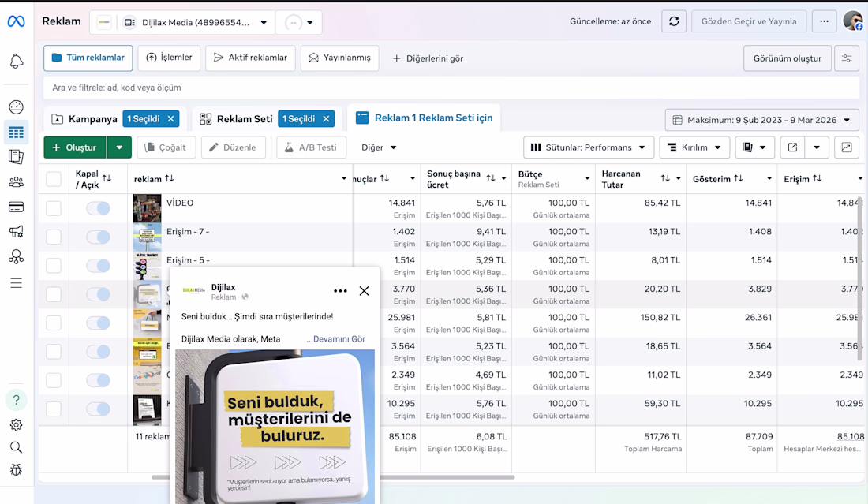
Task: Open profile avatar at top right
Action: point(853,21)
